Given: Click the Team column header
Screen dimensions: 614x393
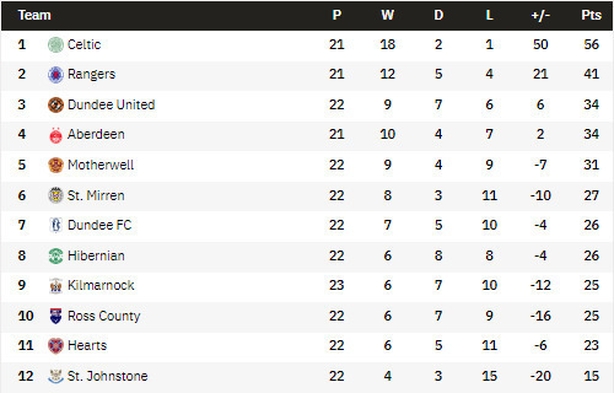Looking at the screenshot, I should (x=34, y=15).
